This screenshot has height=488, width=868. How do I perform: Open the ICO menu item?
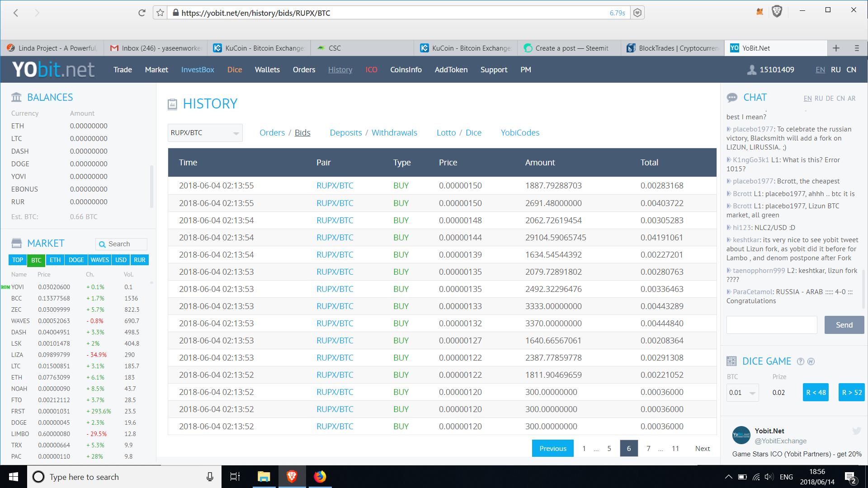tap(371, 70)
